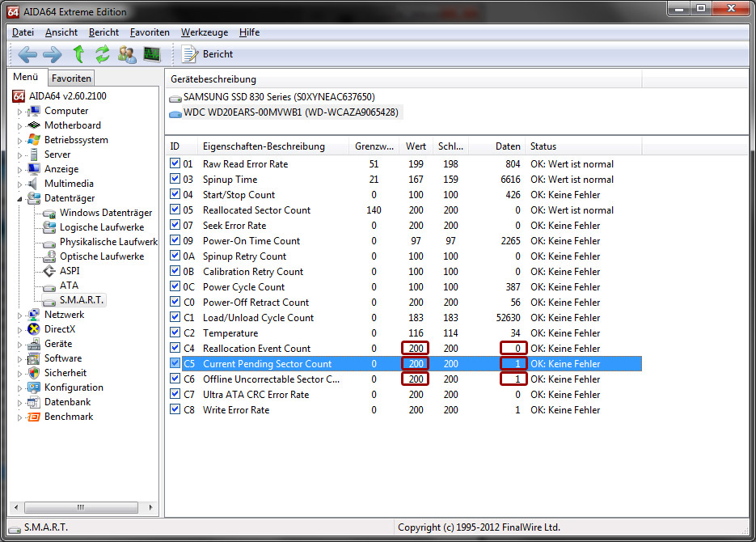Image resolution: width=756 pixels, height=542 pixels.
Task: Open the Favoriten menu
Action: [x=150, y=32]
